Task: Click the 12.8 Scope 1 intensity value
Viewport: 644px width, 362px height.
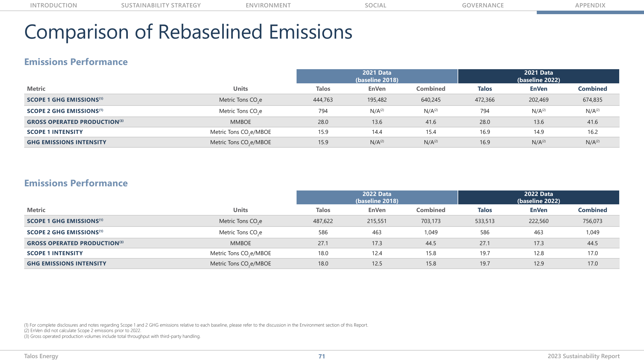Action: pos(539,253)
